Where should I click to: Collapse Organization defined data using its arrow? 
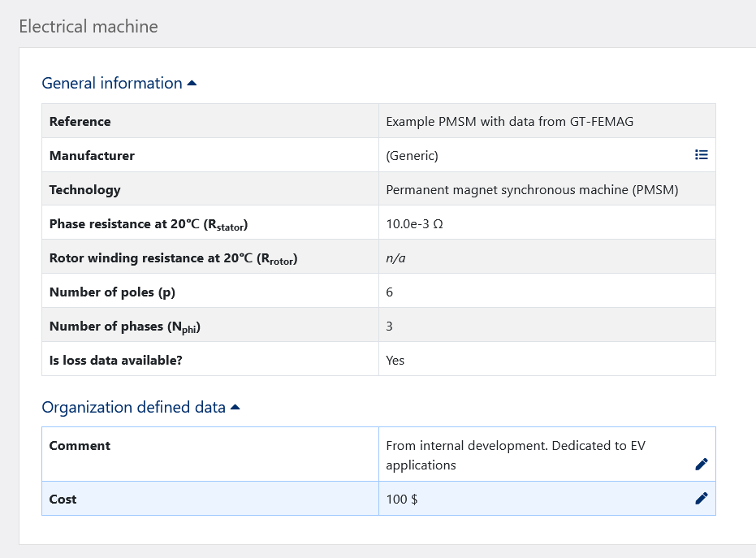click(x=235, y=407)
